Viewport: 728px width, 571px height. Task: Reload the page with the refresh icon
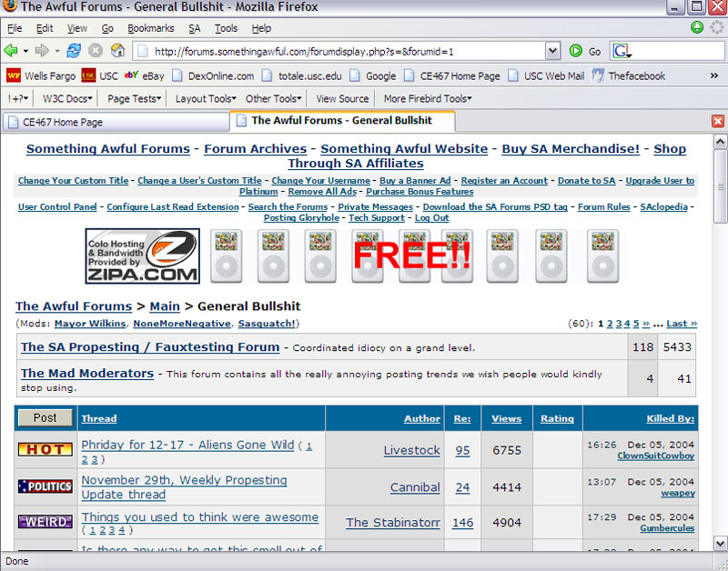(x=74, y=51)
